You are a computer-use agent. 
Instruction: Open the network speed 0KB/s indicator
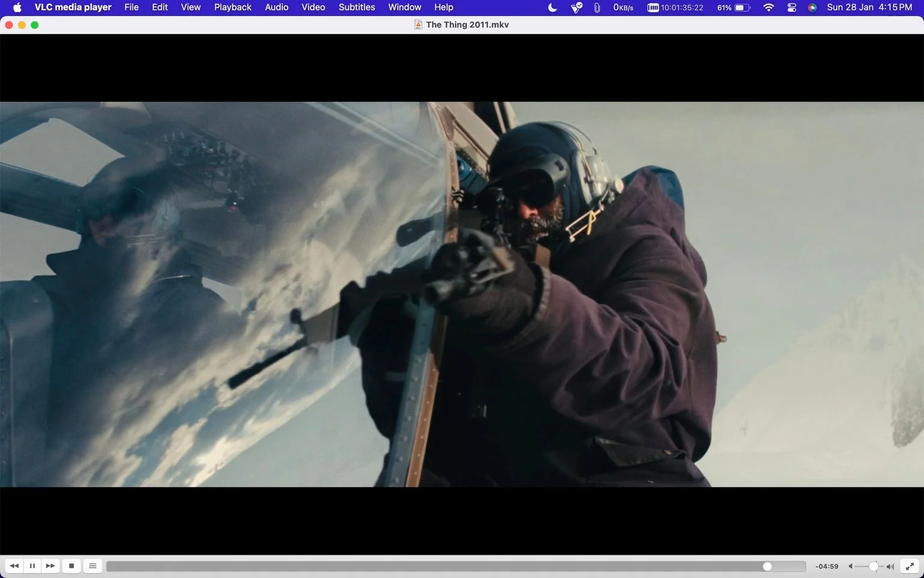(x=623, y=7)
